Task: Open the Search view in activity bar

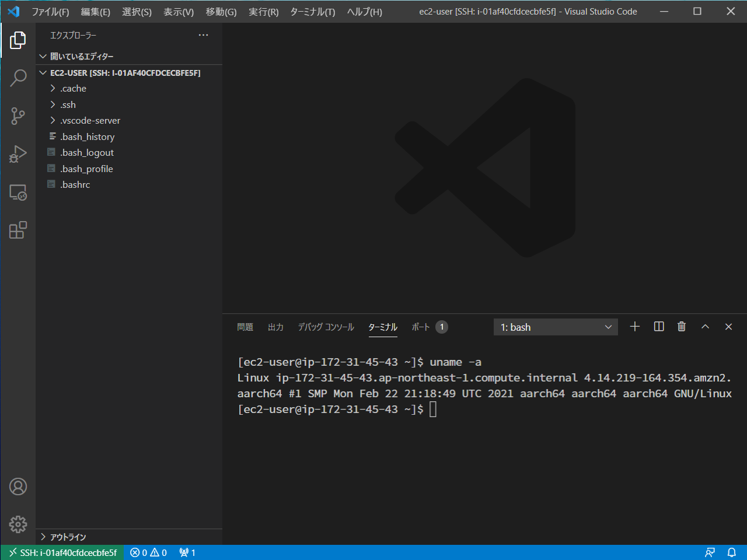Action: tap(18, 78)
